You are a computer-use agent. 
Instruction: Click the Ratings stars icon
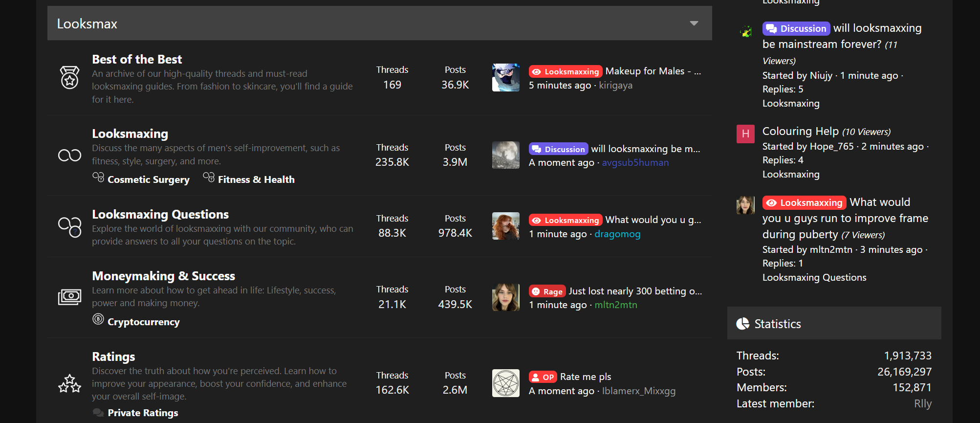[69, 384]
